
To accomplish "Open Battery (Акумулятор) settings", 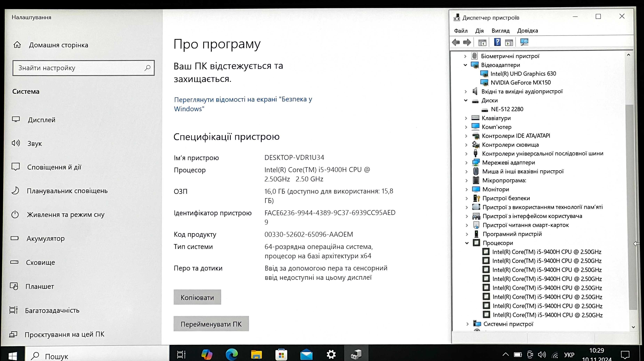I will [38, 238].
